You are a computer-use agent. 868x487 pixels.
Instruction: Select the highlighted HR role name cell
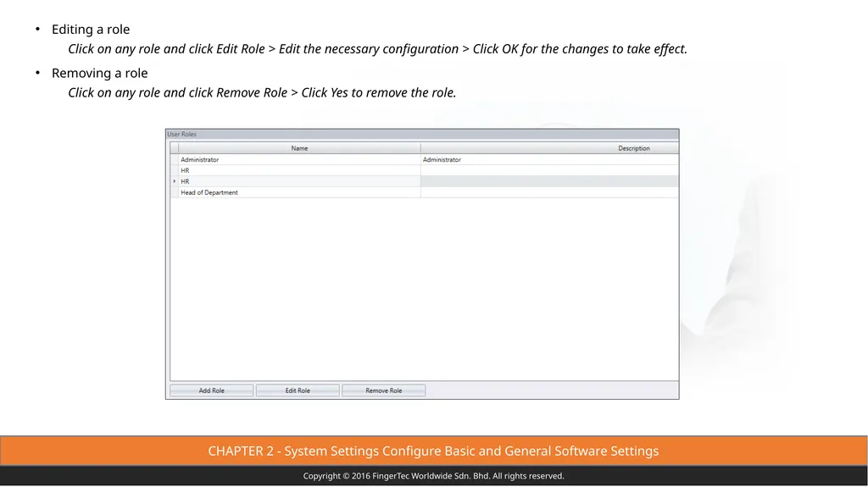pos(299,181)
